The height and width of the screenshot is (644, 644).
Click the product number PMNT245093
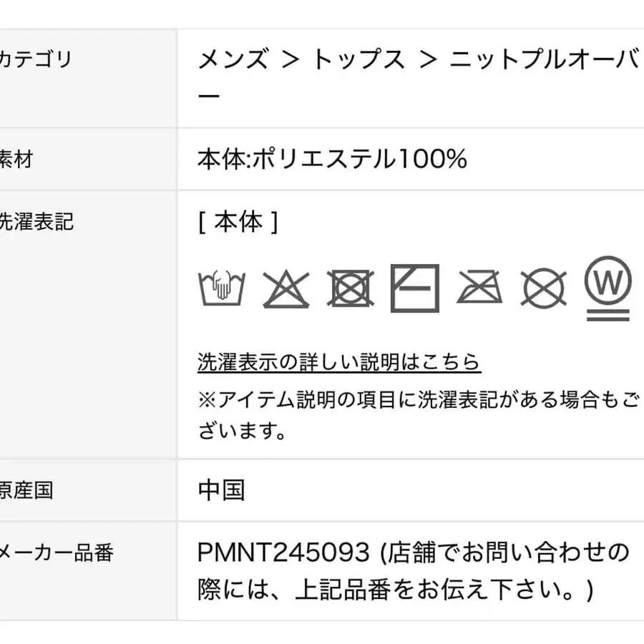284,552
